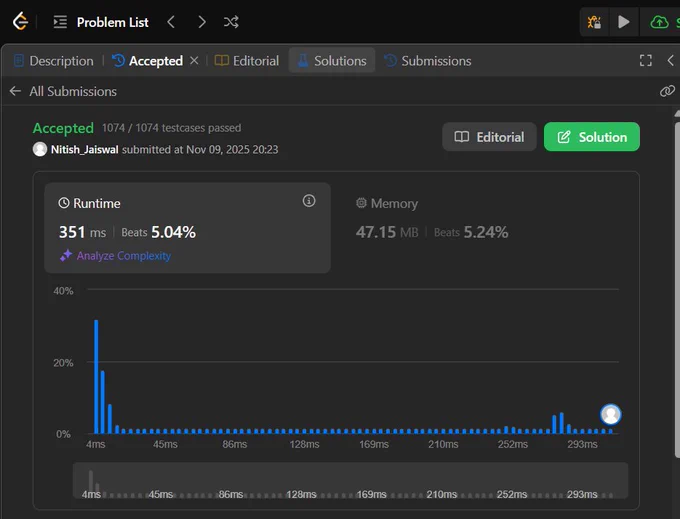
Task: Open the Editorial tab
Action: 247,61
